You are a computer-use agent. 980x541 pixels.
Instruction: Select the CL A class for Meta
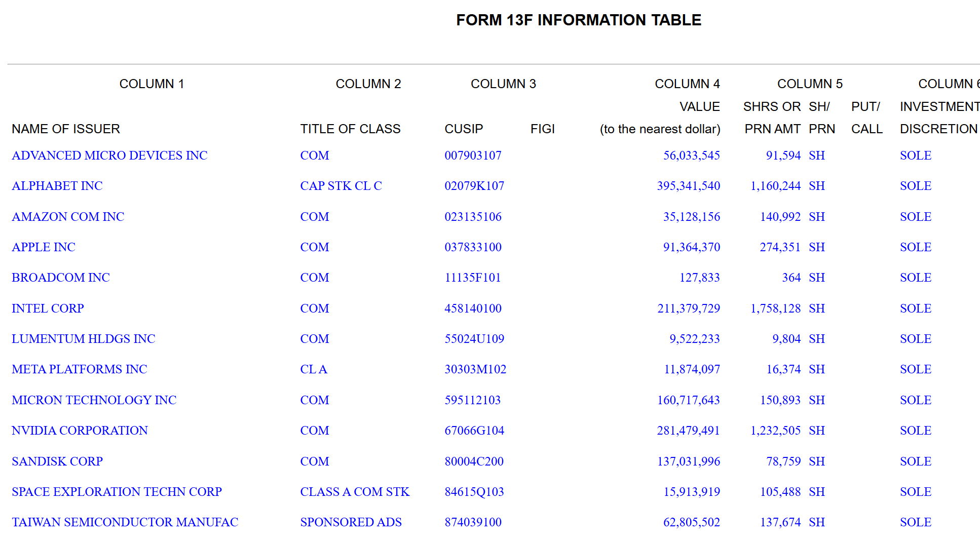pos(314,369)
